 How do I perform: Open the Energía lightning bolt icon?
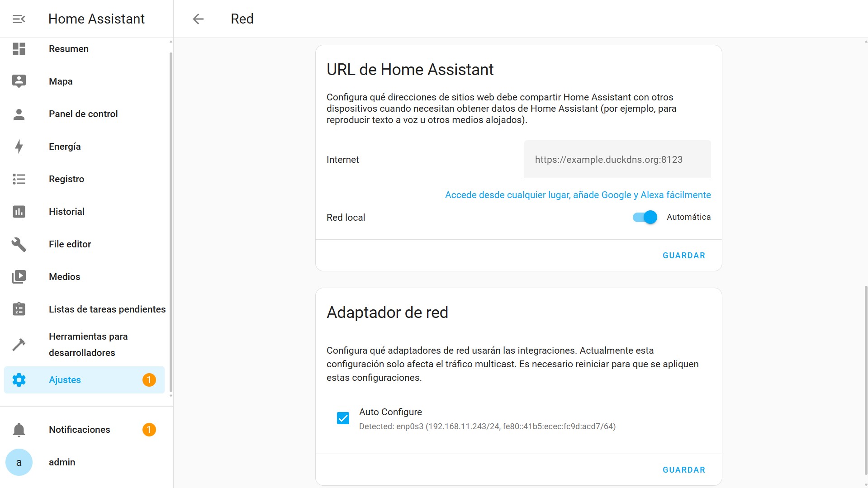pyautogui.click(x=19, y=147)
